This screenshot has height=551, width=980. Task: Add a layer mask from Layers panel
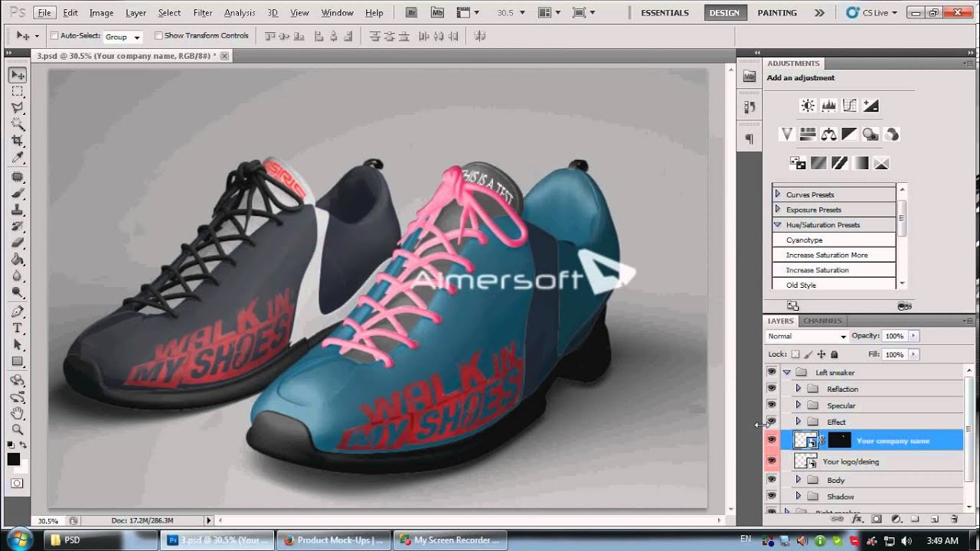pos(877,519)
